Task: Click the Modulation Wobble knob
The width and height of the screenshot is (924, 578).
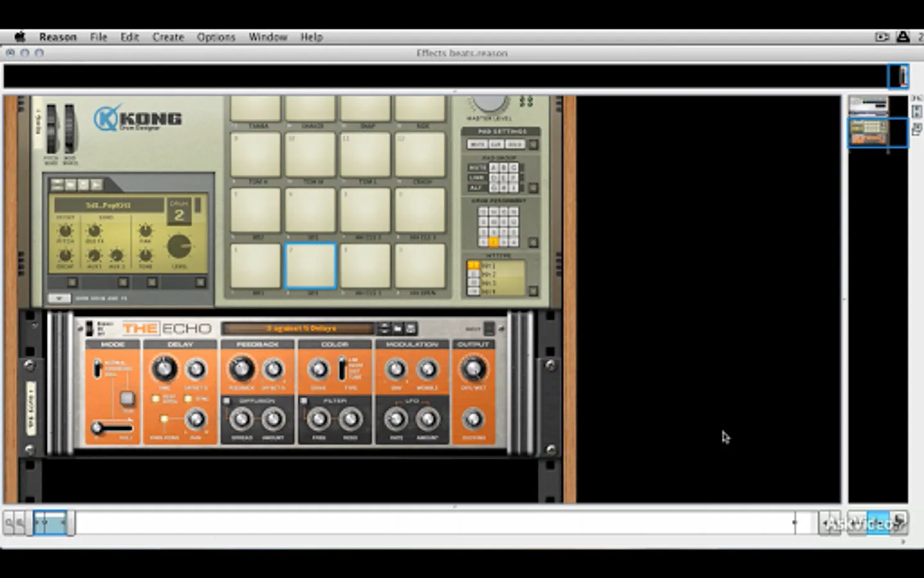Action: tap(427, 369)
